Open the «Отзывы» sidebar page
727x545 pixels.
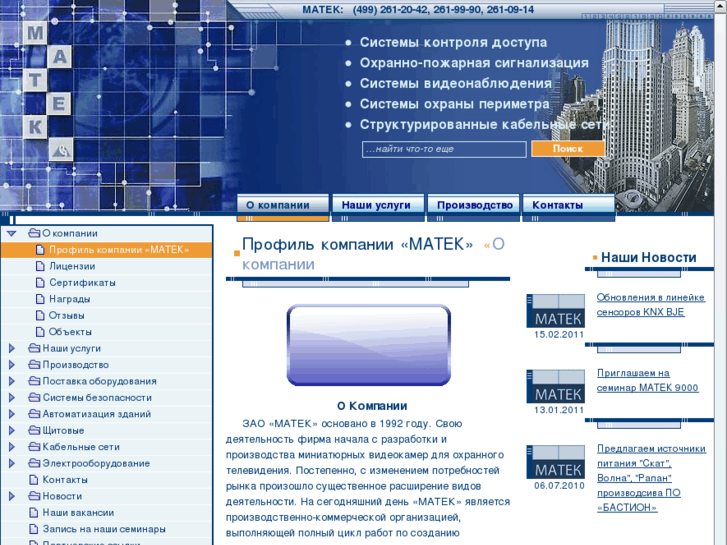point(67,315)
